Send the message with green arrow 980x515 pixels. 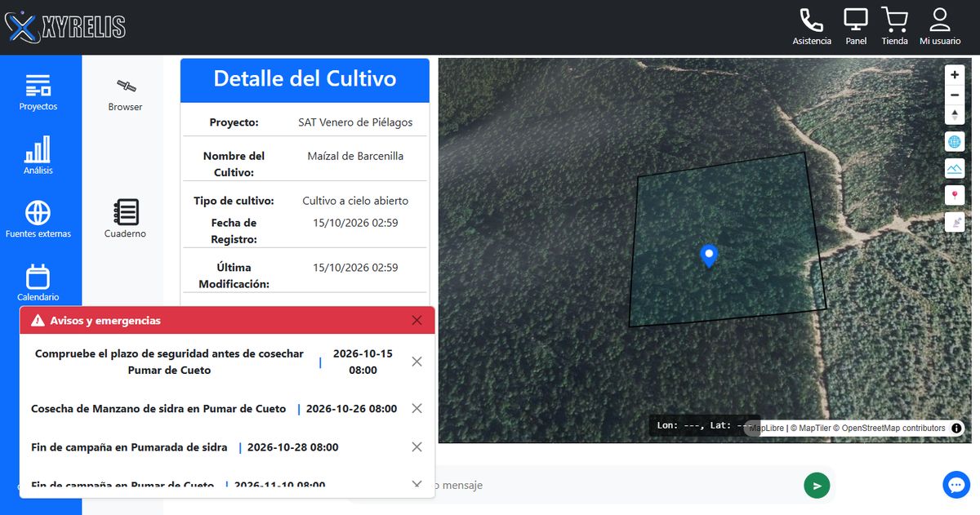pos(817,485)
